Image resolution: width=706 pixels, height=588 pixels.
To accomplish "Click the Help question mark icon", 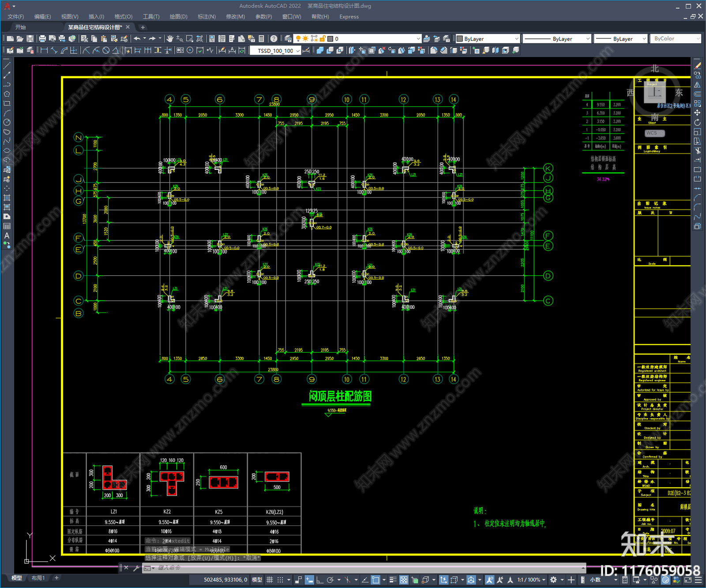I will tap(274, 39).
